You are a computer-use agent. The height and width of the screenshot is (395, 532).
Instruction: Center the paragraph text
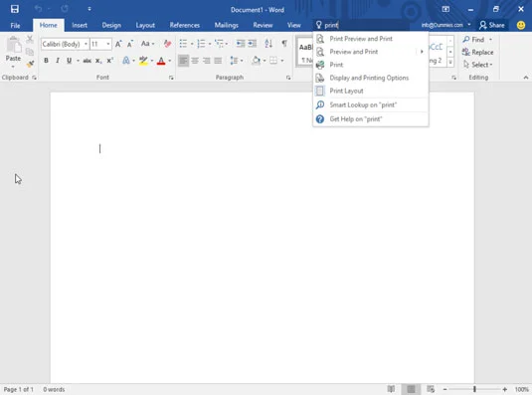click(x=195, y=61)
